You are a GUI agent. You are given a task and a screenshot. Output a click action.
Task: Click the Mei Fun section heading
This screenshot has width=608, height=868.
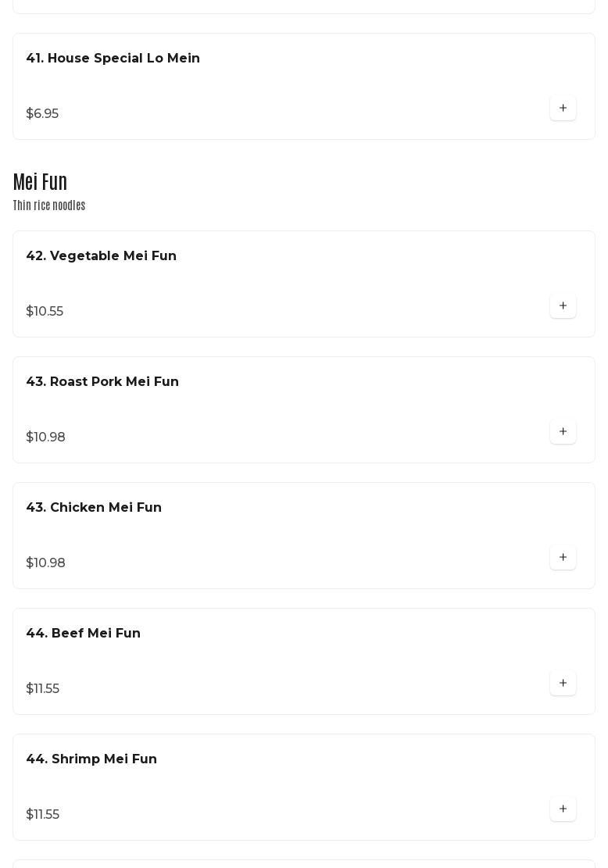pos(40,182)
